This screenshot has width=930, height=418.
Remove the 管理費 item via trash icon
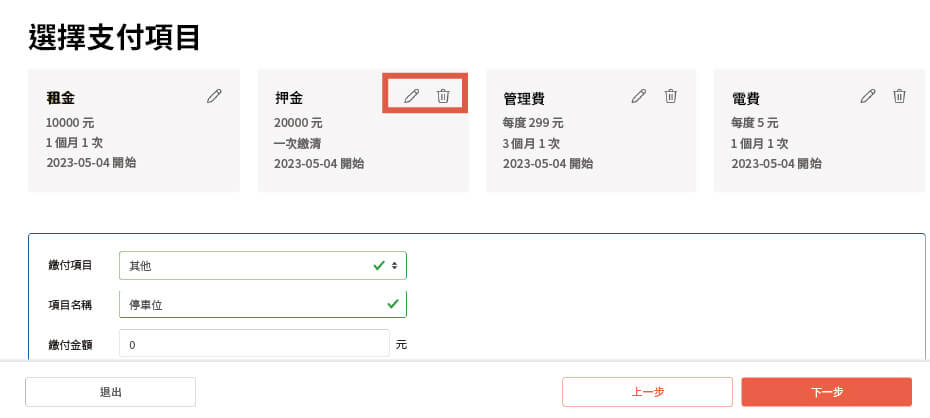coord(670,96)
